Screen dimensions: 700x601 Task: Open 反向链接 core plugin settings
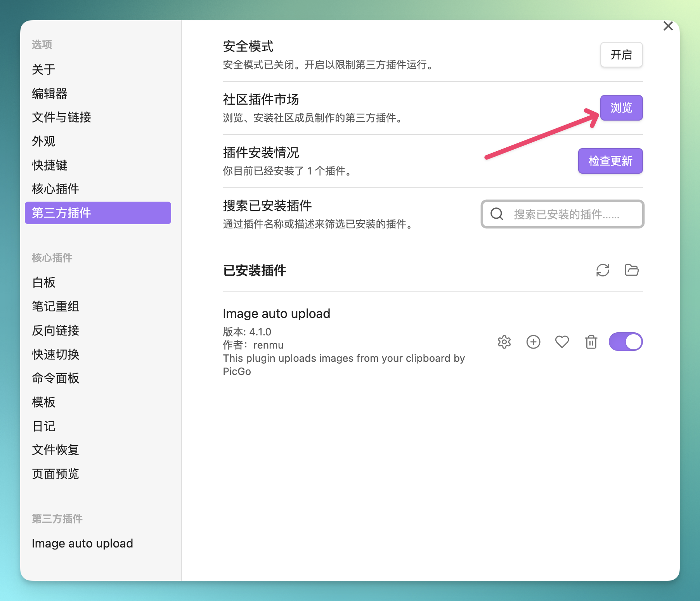pos(98,330)
